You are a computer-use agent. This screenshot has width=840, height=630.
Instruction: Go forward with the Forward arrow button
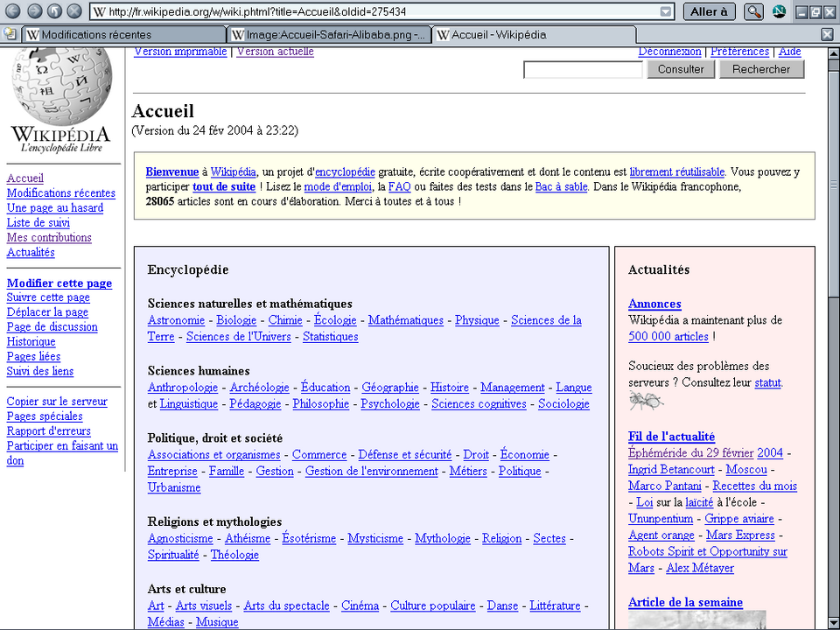(34, 10)
